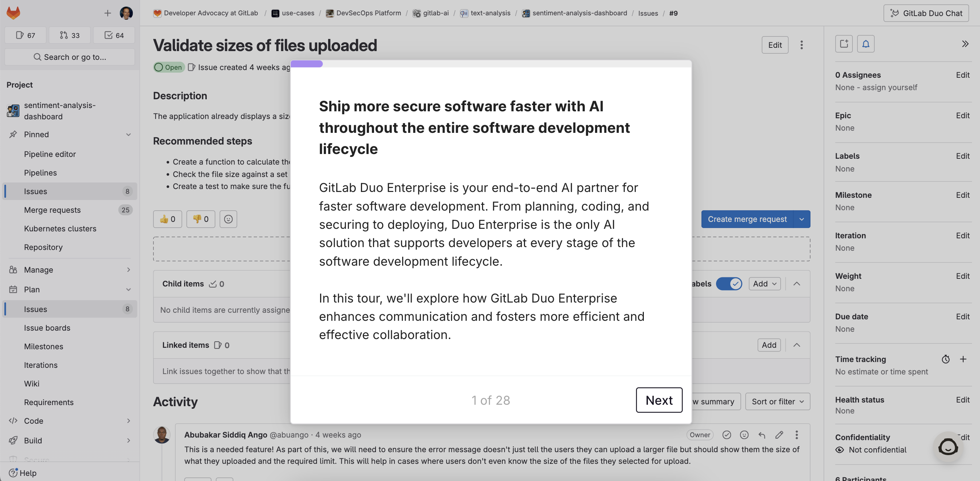Click Linked items Add button

[769, 345]
